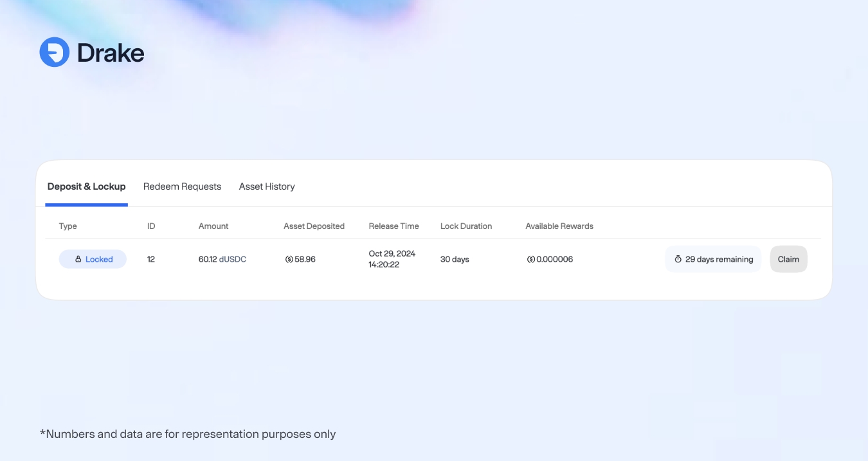Select the 60.12 dUSDC amount value
This screenshot has height=461, width=868.
(x=222, y=259)
